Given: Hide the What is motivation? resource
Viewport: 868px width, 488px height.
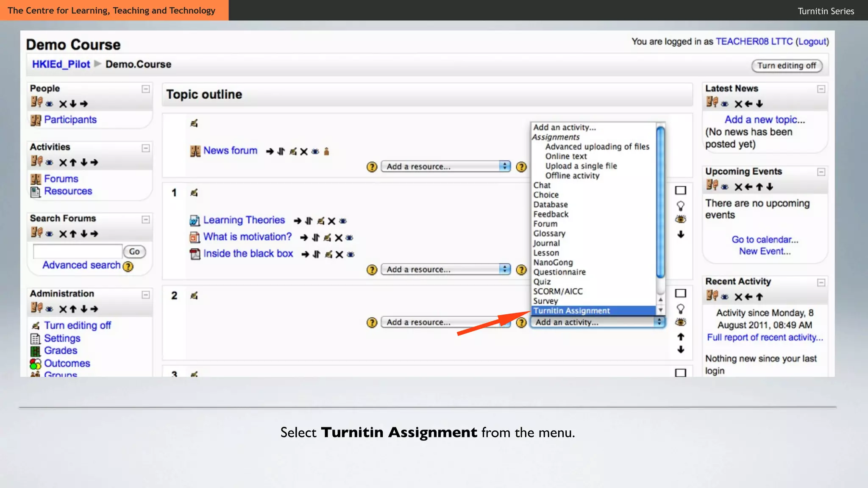Looking at the screenshot, I should coord(349,238).
